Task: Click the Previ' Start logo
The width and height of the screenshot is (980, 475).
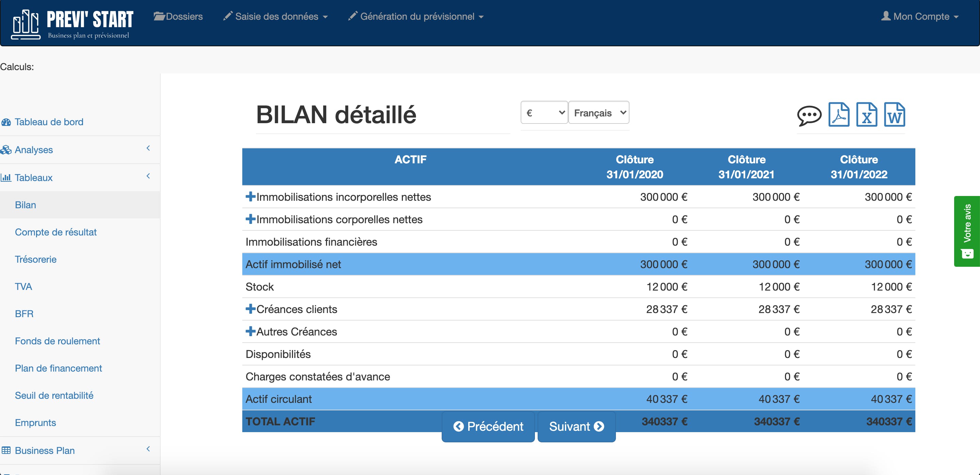Action: tap(72, 24)
